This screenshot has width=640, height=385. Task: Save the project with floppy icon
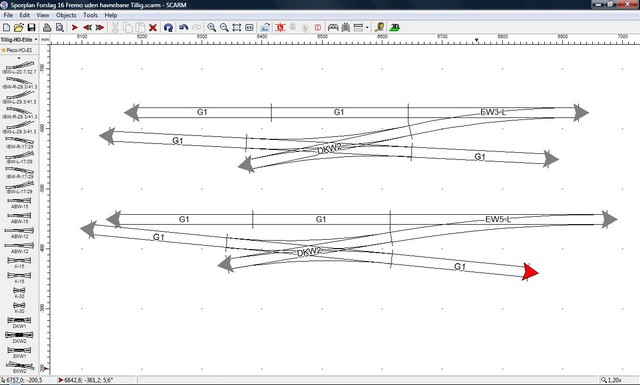pyautogui.click(x=31, y=27)
